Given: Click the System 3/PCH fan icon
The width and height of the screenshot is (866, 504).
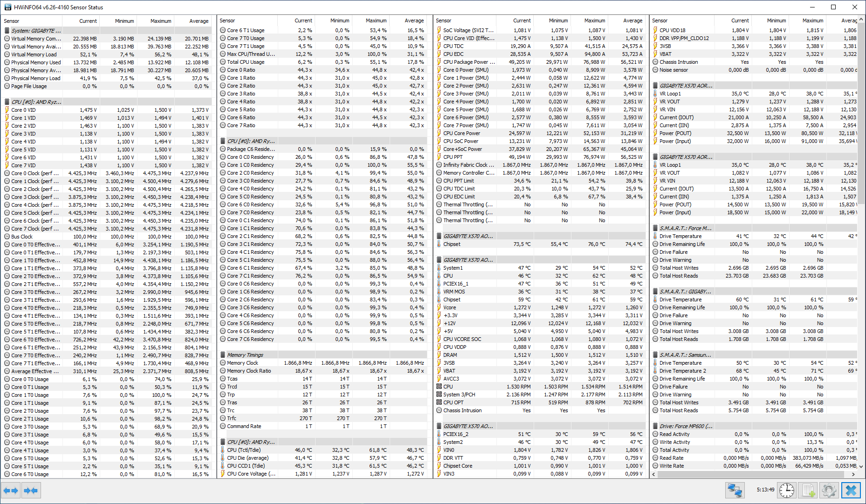Looking at the screenshot, I should tap(439, 395).
